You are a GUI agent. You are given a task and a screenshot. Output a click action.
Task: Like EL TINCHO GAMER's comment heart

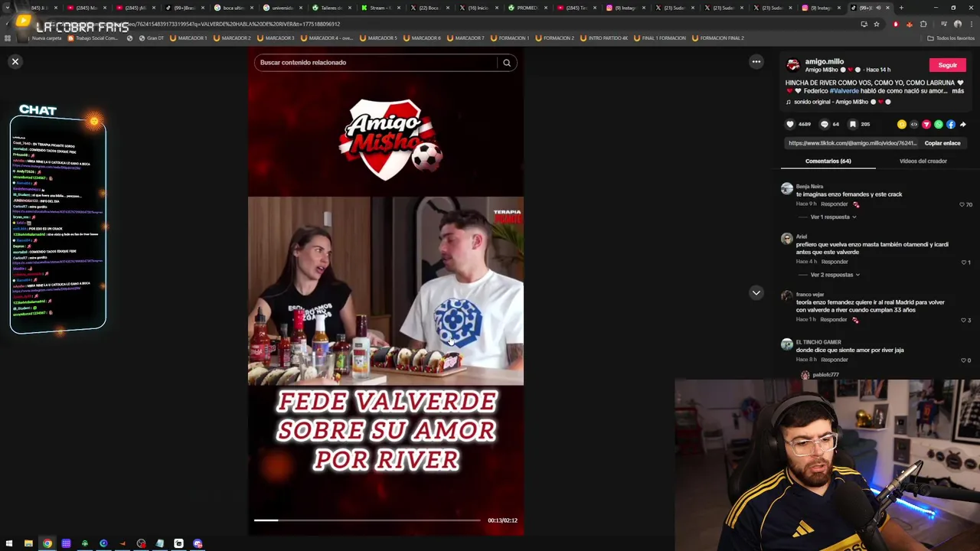964,360
